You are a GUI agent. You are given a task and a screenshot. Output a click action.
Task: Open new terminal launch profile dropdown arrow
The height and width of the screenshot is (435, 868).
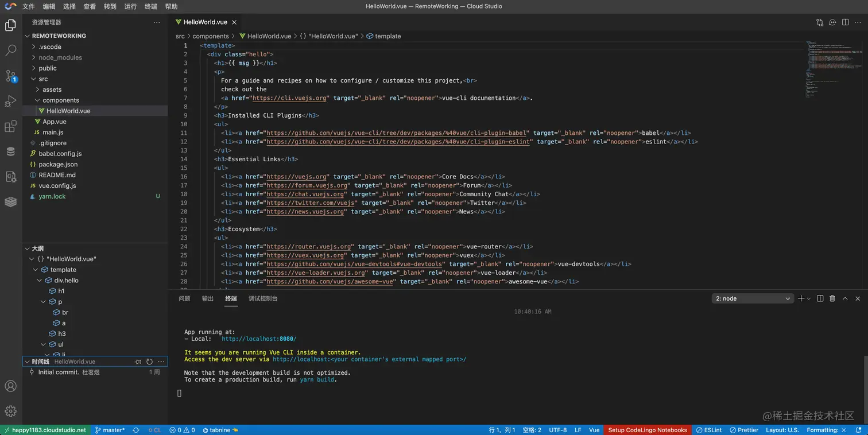[x=809, y=298]
